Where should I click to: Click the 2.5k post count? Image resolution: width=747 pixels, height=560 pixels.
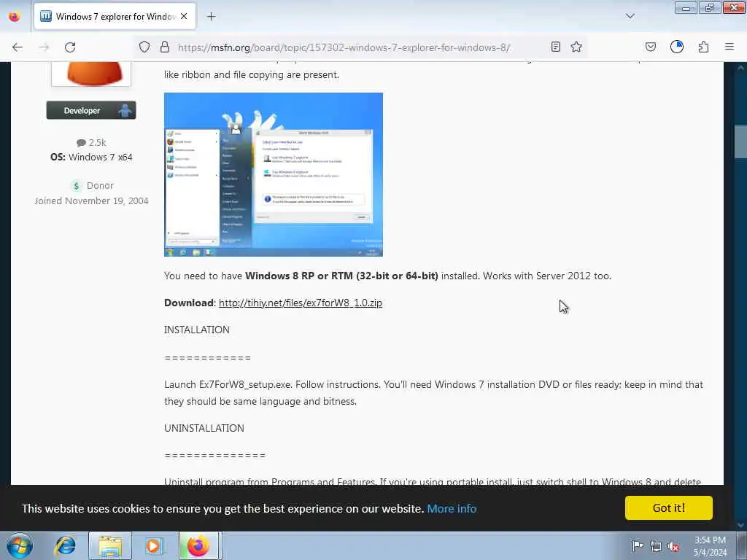click(91, 142)
